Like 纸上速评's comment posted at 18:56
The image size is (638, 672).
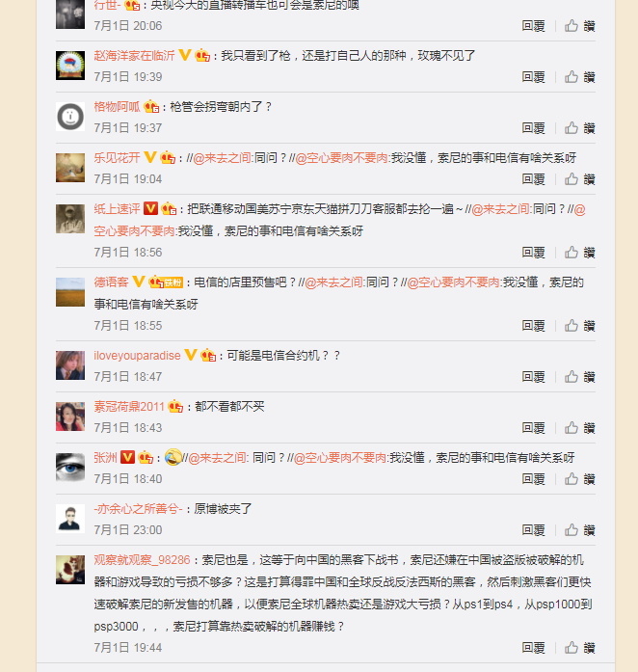[x=579, y=253]
